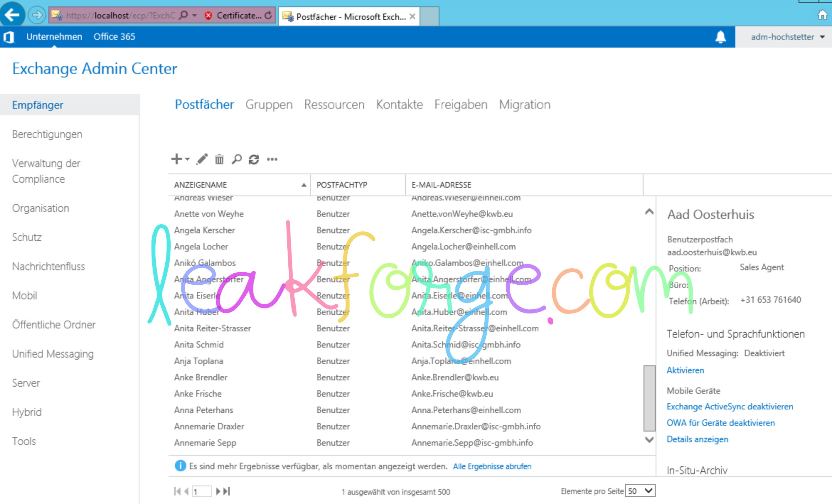The image size is (832, 504).
Task: Click OWA für Geräte deaktivieren link
Action: [720, 423]
